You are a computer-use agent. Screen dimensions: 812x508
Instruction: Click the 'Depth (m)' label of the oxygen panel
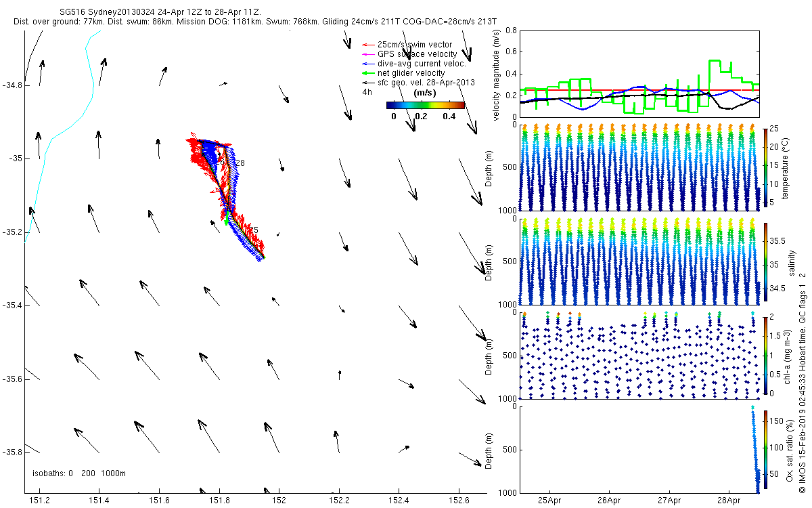pyautogui.click(x=489, y=449)
